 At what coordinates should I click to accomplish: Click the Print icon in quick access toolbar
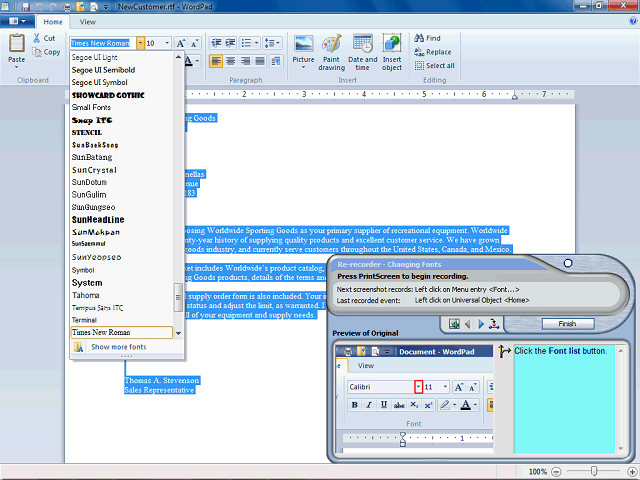(x=67, y=7)
